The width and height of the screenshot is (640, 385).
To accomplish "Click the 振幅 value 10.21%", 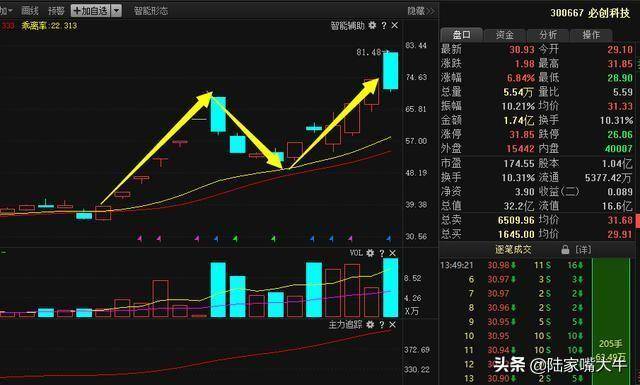I will coord(518,106).
